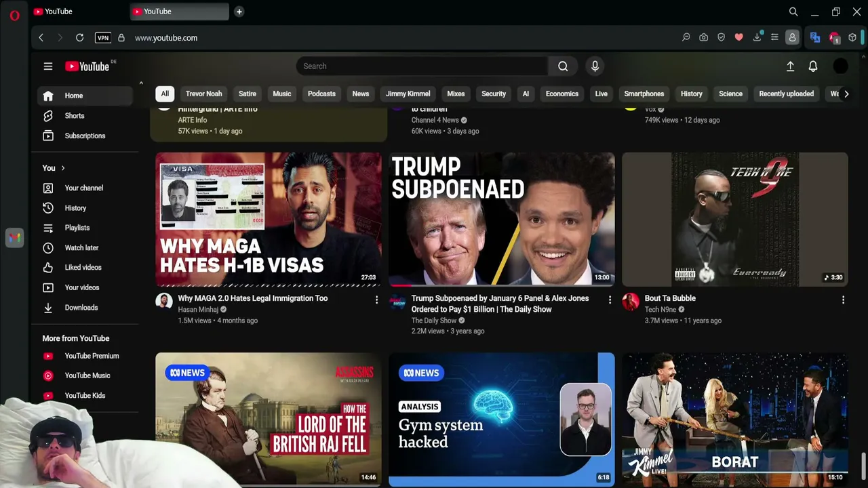The image size is (868, 488).
Task: Select the Mixes filter chip
Action: point(456,94)
